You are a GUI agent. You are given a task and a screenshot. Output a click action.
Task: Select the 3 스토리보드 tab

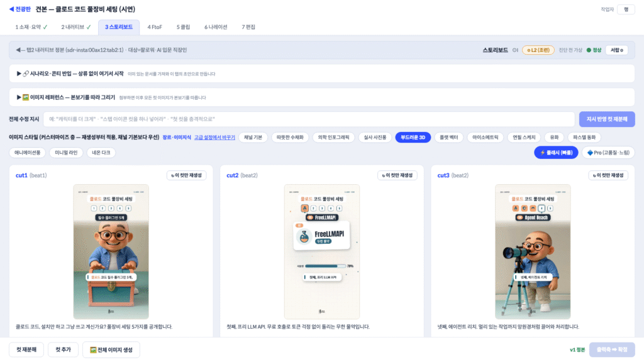coord(119,27)
